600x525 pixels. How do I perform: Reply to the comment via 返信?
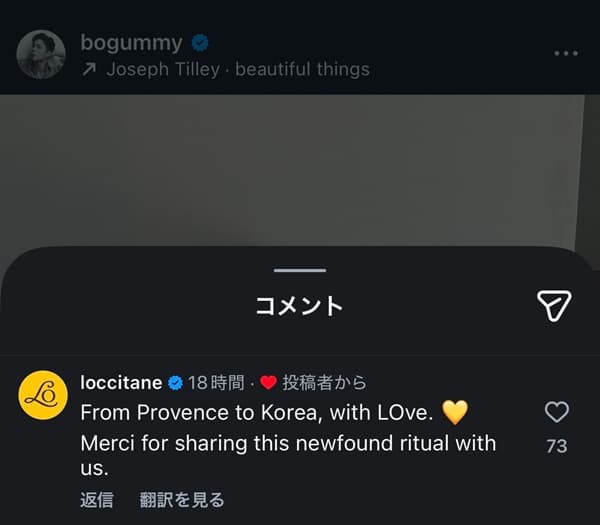(x=97, y=499)
